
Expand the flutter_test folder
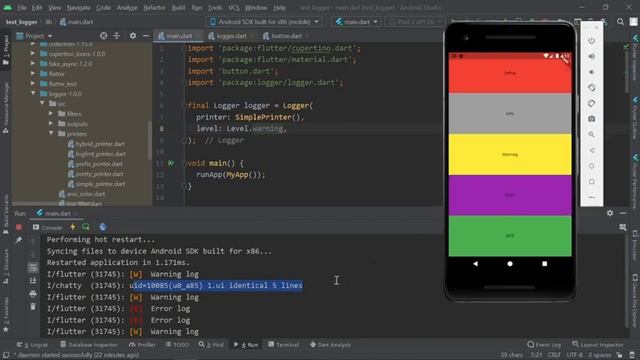33,84
